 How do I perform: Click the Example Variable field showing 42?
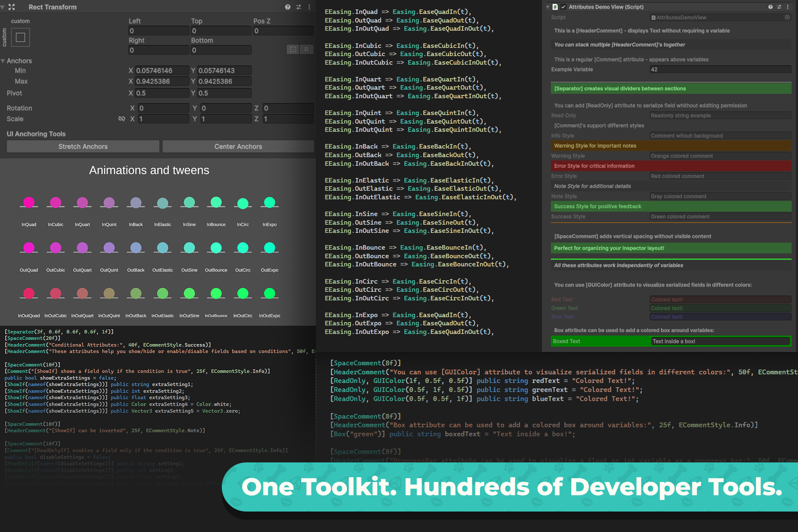click(720, 70)
